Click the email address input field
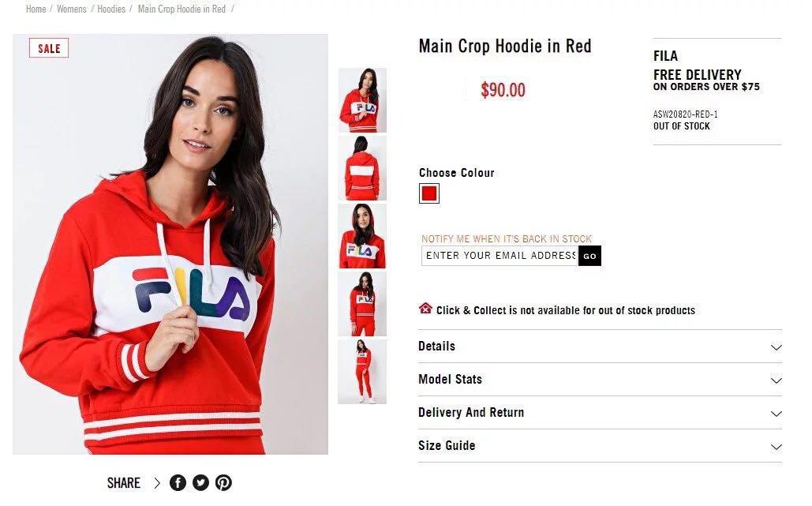812x506 pixels. pyautogui.click(x=500, y=255)
